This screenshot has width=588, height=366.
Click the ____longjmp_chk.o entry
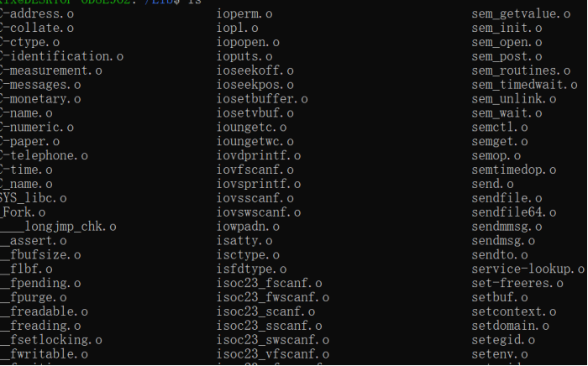point(58,227)
